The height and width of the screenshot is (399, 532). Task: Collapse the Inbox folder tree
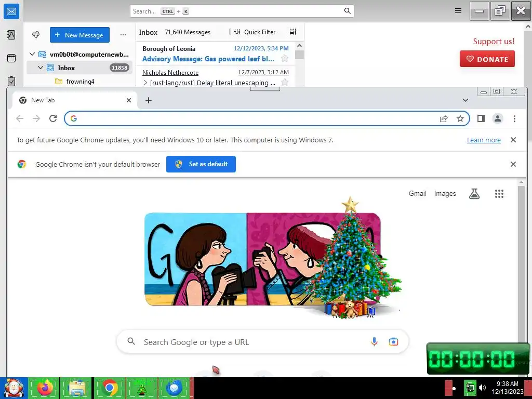click(41, 68)
